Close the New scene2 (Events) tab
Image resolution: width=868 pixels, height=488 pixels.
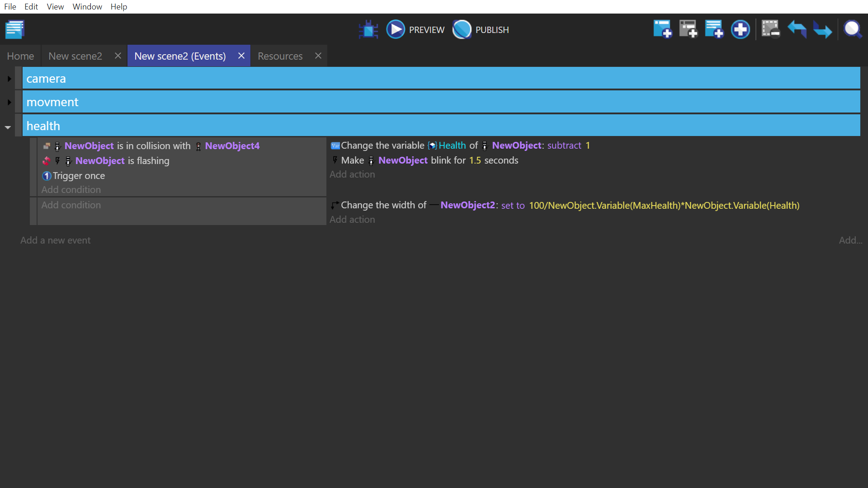(x=241, y=56)
